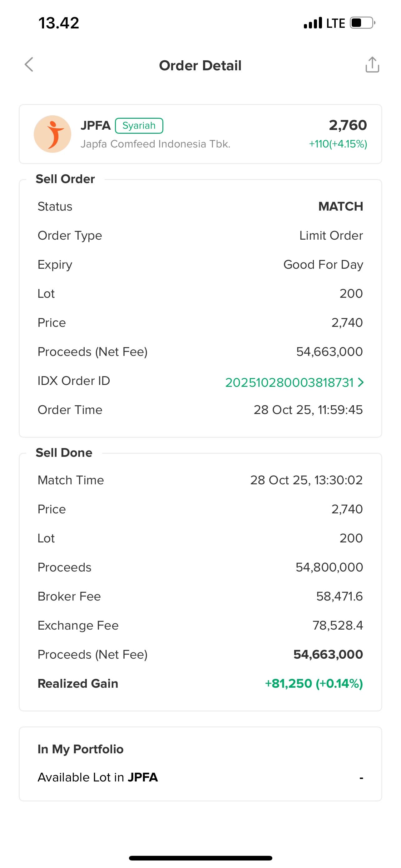This screenshot has height=868, width=401.
Task: Tap the cellular signal bars icon
Action: [x=313, y=23]
